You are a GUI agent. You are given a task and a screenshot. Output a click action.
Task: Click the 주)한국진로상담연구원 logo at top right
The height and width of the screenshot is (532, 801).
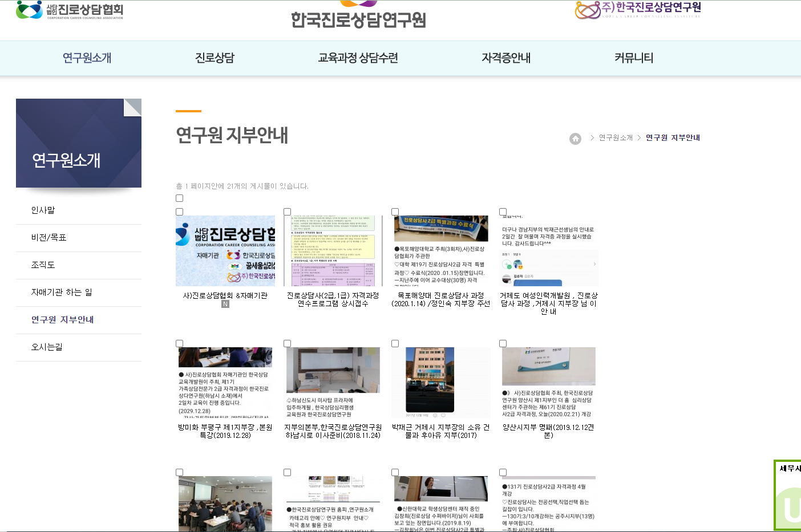[638, 10]
